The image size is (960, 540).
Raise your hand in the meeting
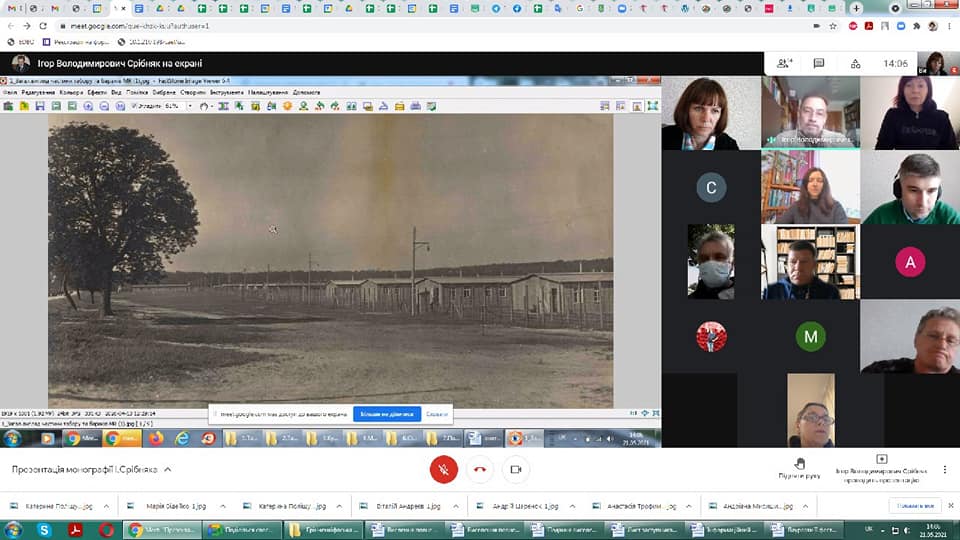click(799, 467)
